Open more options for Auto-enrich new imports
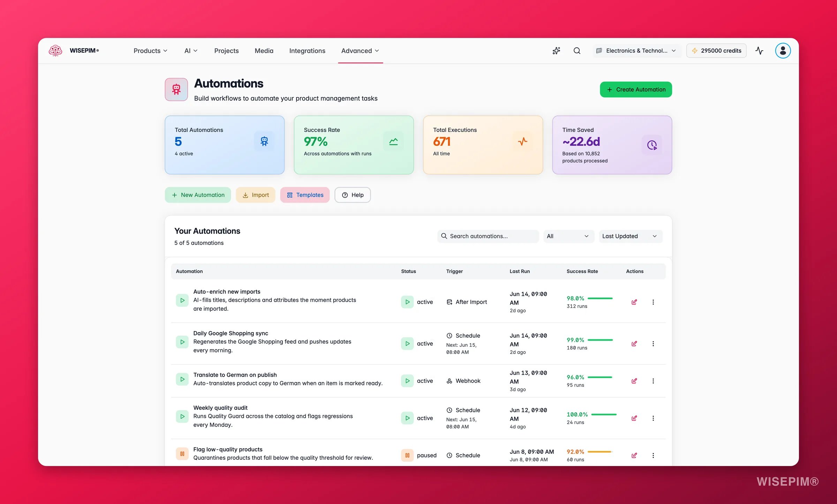 point(653,302)
